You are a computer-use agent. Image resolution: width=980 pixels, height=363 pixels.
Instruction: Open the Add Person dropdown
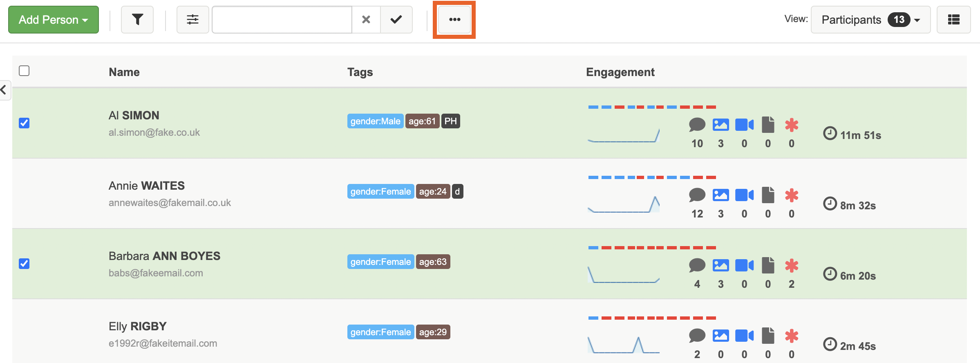(x=54, y=20)
